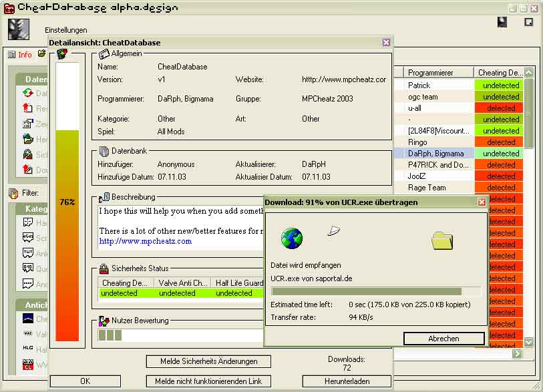Click the VAC anticheat icon
543x392 pixels.
(27, 335)
